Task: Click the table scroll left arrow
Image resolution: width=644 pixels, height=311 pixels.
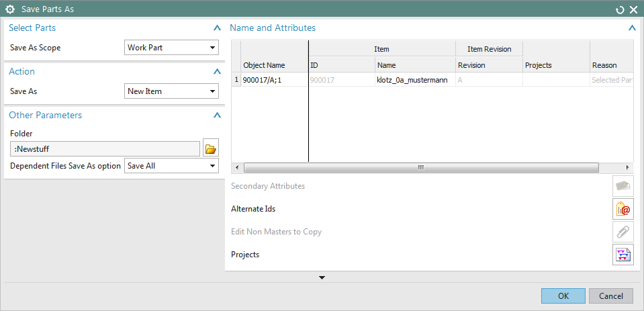Action: (x=237, y=168)
